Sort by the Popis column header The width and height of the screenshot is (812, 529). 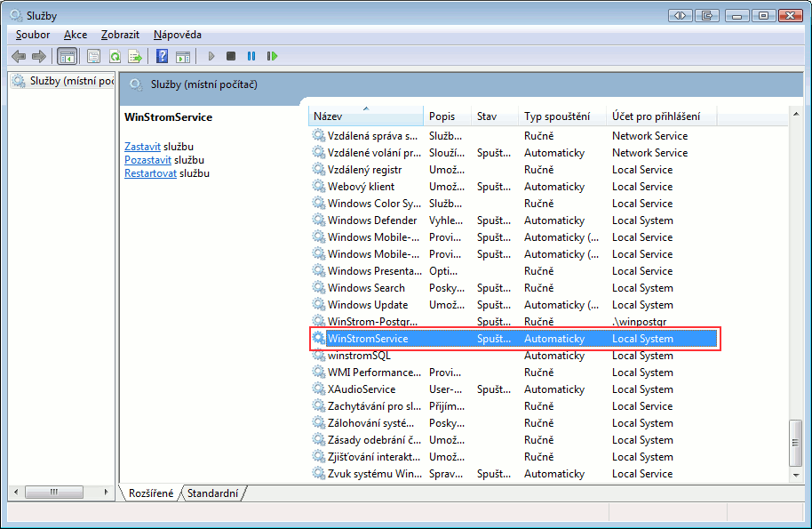point(447,116)
